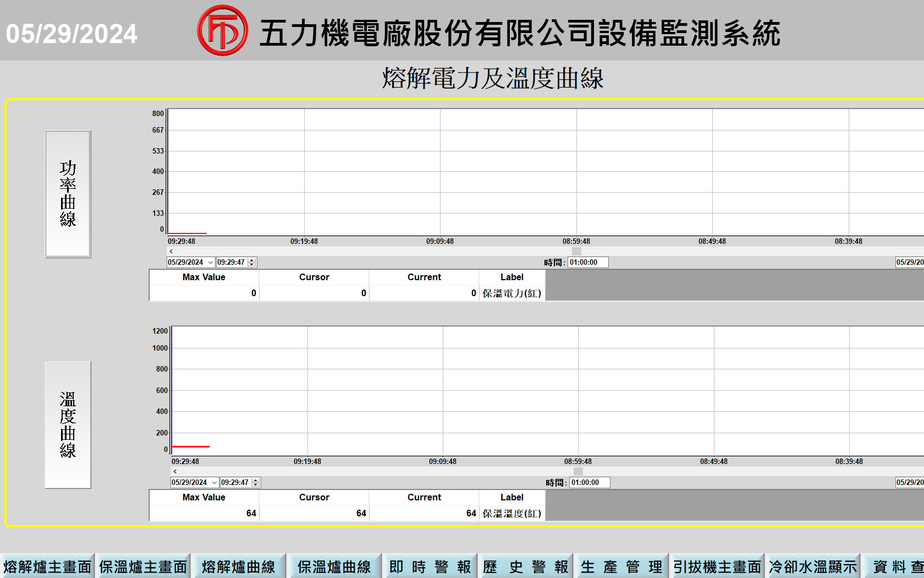This screenshot has width=924, height=578.
Task: Expand the temperature chart date dropdown
Action: click(x=214, y=483)
